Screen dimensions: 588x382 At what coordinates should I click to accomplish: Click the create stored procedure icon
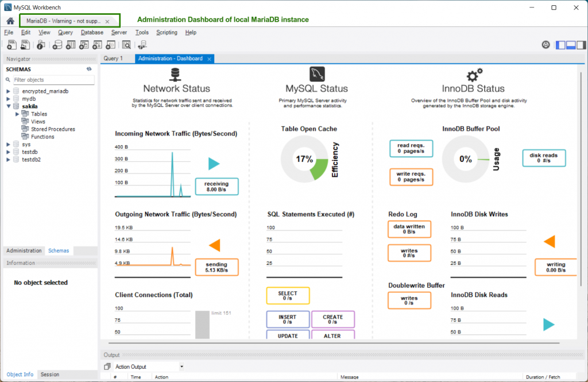click(97, 45)
